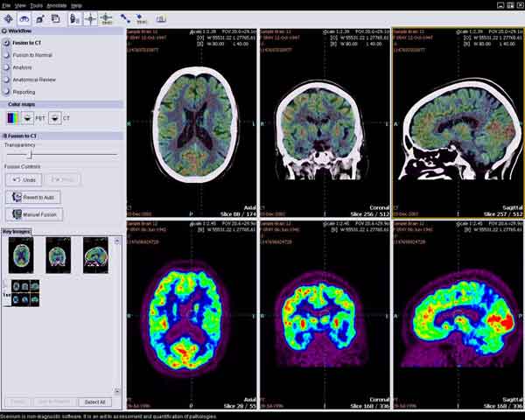Select the axial key image thumbnail

[x=19, y=253]
